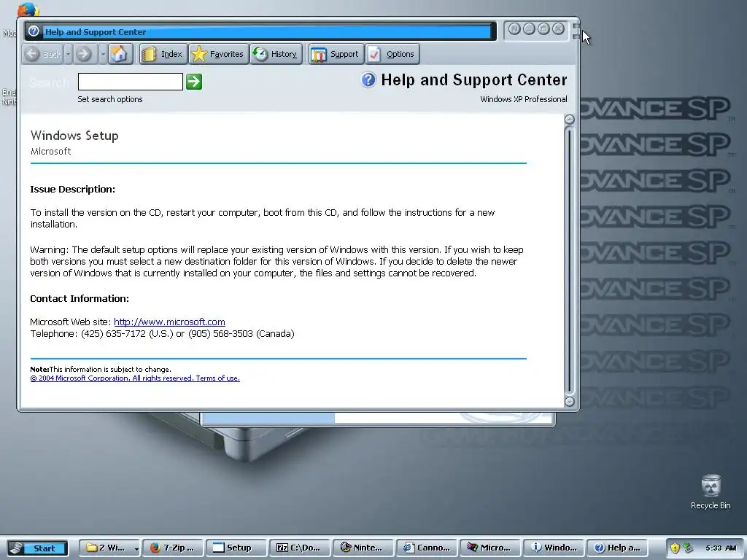The image size is (747, 560).
Task: Switch to the C:\Do... 7z taskbar window
Action: point(299,548)
